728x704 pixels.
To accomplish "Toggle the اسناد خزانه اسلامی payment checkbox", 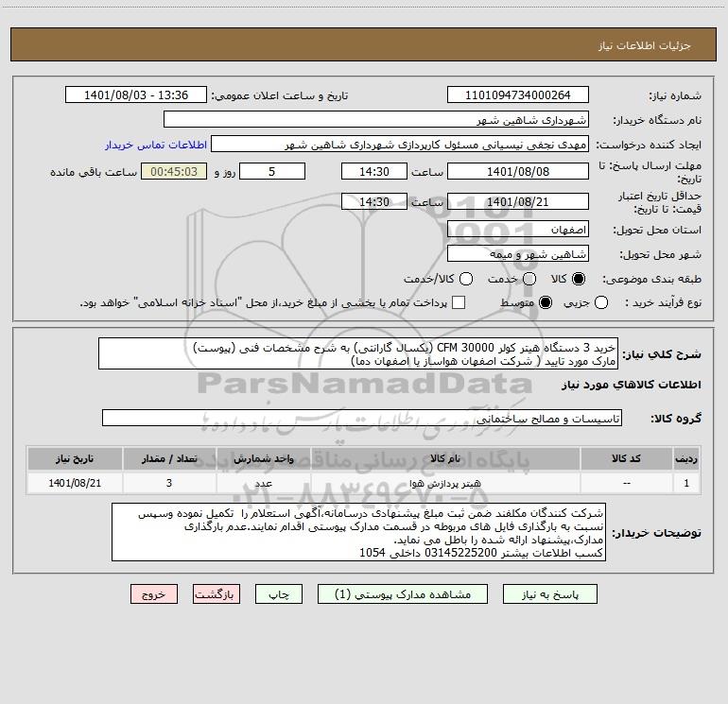I will point(459,302).
